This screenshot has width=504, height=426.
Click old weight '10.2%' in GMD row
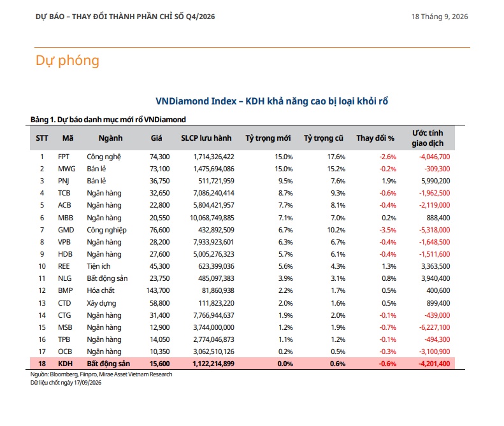336,230
